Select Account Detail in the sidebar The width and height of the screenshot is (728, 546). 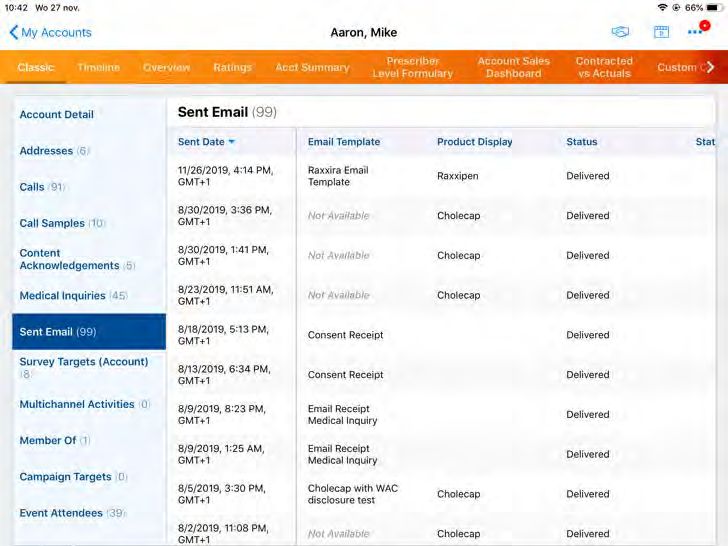[x=57, y=115]
